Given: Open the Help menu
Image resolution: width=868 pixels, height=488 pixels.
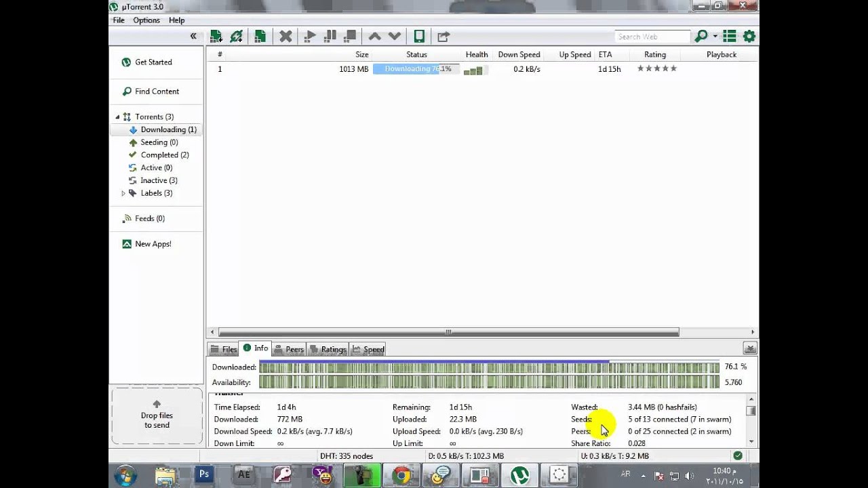Looking at the screenshot, I should point(177,20).
